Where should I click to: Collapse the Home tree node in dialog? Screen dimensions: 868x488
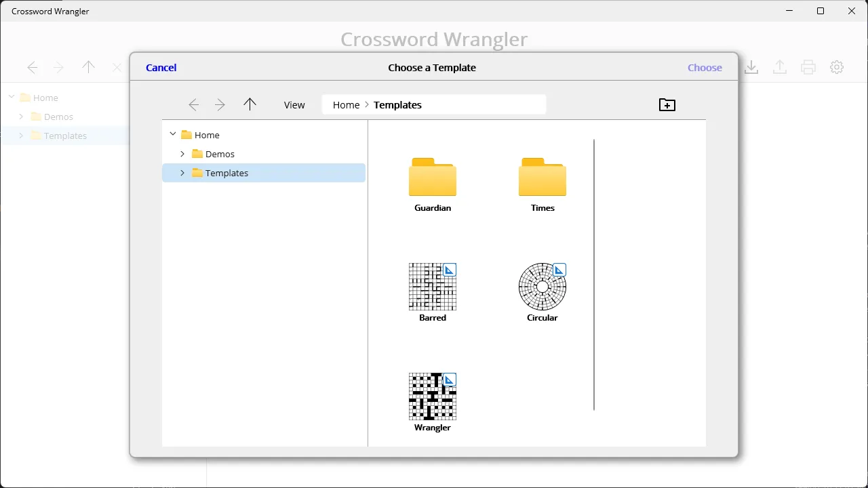point(173,135)
